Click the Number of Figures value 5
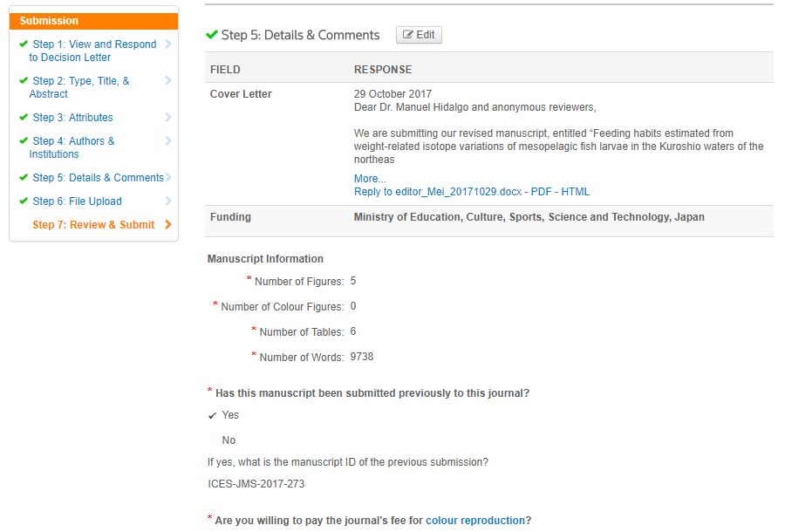Viewport: 785px width, 532px height. pyautogui.click(x=353, y=281)
